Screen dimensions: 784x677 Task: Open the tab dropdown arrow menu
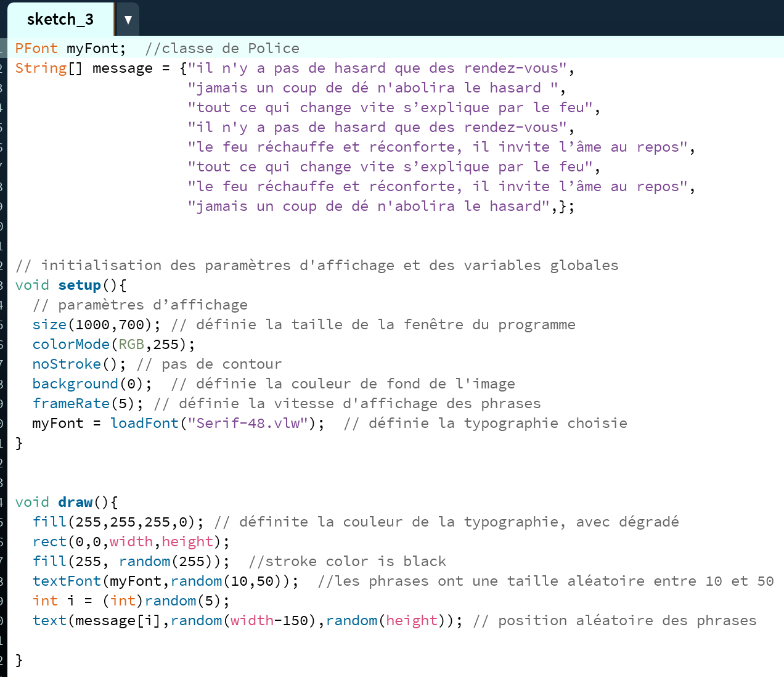pyautogui.click(x=128, y=20)
